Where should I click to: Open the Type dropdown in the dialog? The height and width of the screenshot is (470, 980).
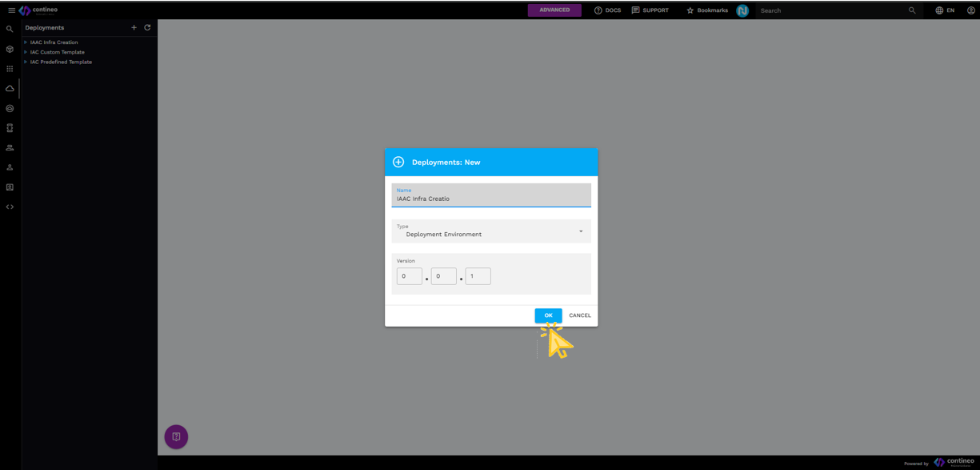coord(491,231)
